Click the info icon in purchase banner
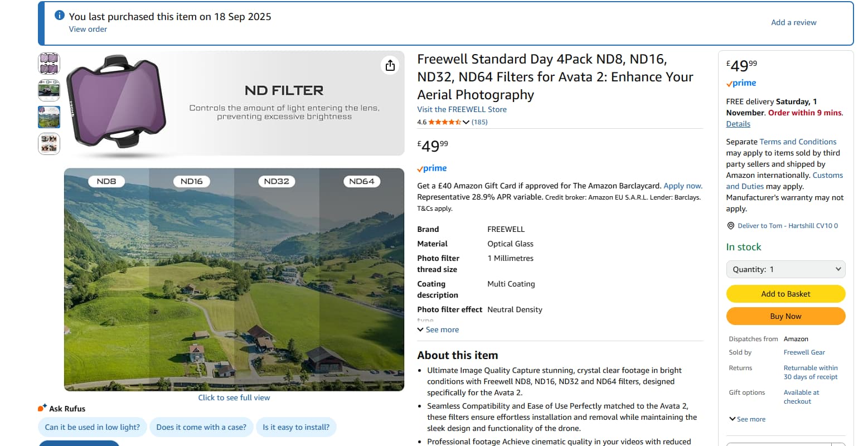This screenshot has height=446, width=868. click(x=60, y=16)
